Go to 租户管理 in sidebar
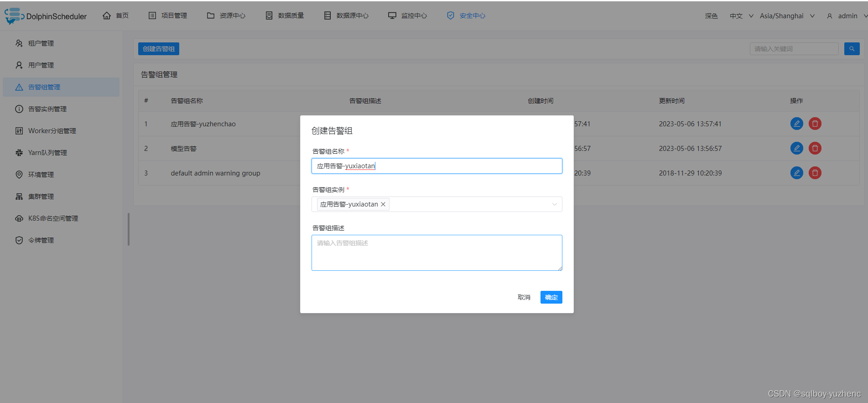This screenshot has height=403, width=868. [61, 43]
